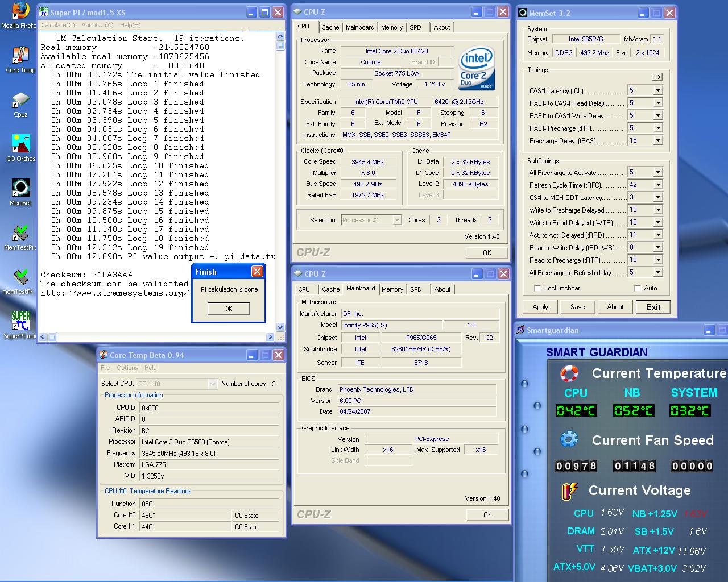Click the Super PI horizontal scrollbar left arrow
This screenshot has width=728, height=582.
pos(43,337)
